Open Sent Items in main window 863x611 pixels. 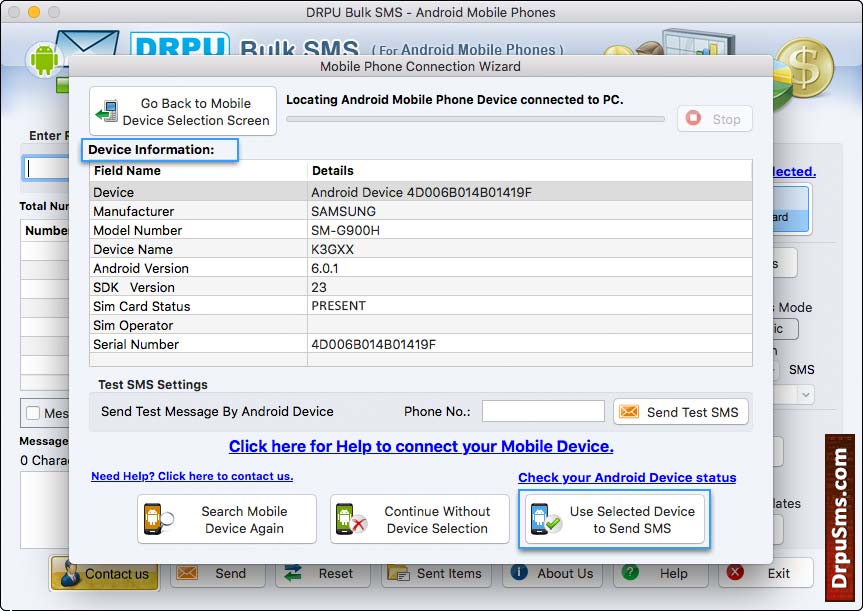(x=435, y=573)
